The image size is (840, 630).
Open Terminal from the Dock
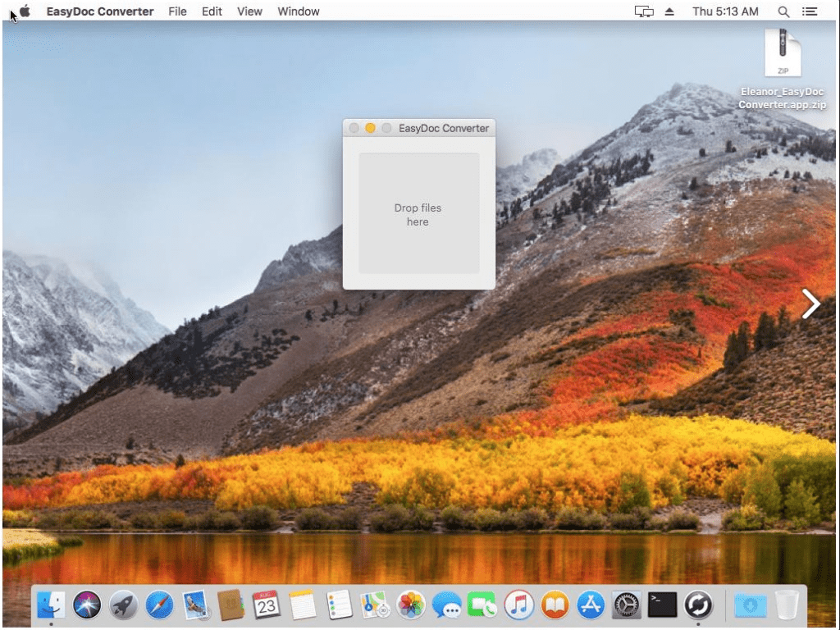662,605
